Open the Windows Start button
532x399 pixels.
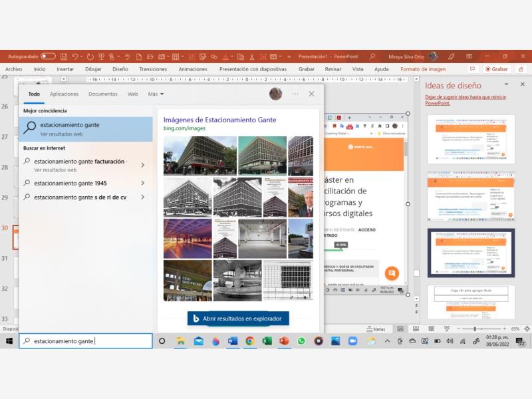[x=9, y=341]
